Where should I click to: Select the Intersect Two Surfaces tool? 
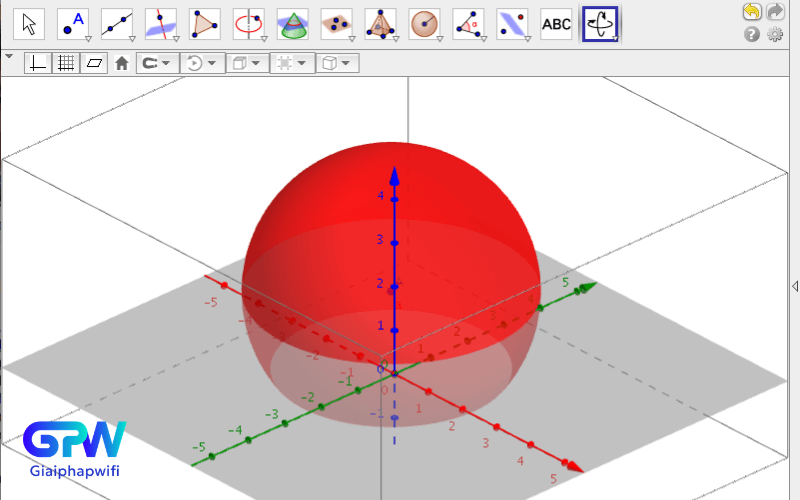point(292,24)
